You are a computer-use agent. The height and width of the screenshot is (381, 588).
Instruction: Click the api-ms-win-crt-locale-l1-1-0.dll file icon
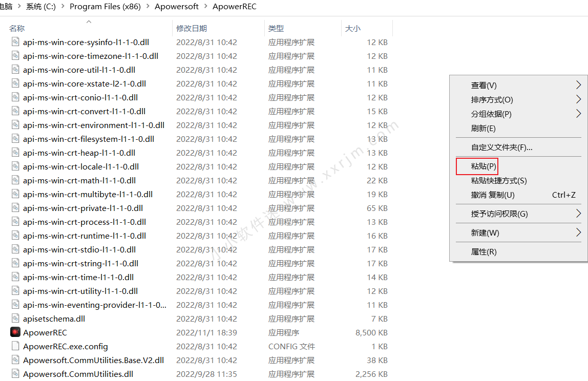(x=15, y=166)
